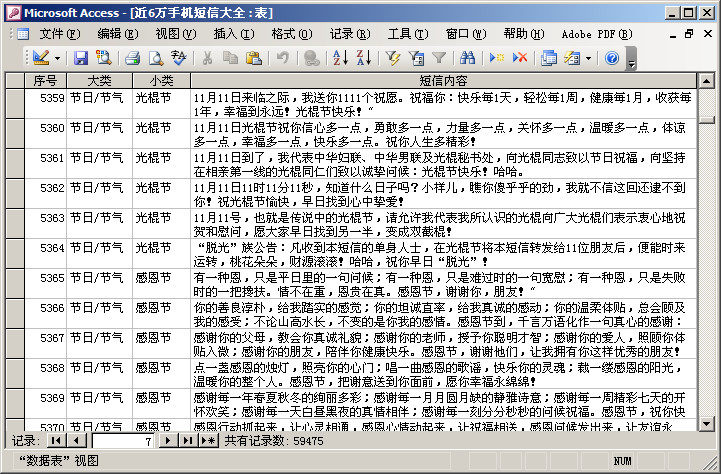Run the Spelling check icon
Image resolution: width=721 pixels, height=474 pixels.
coord(178,58)
